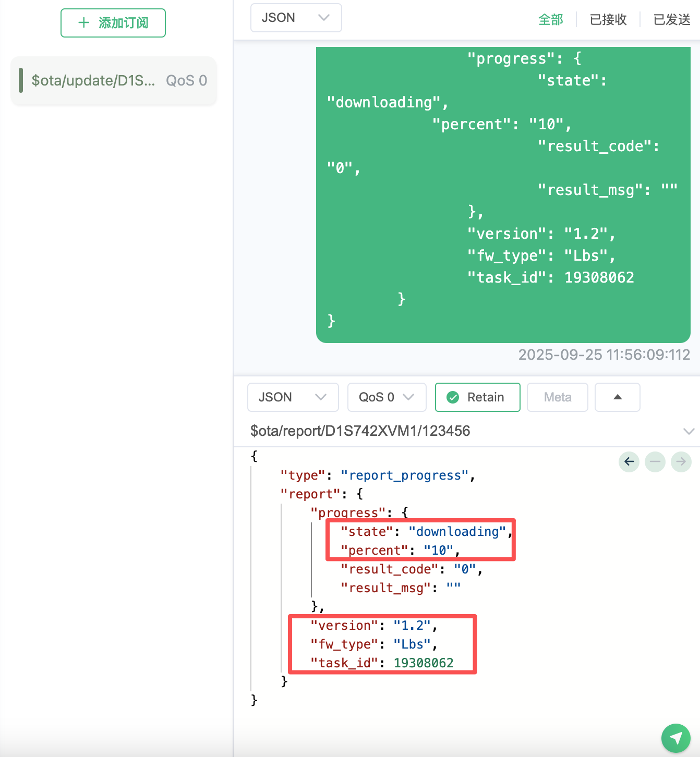Switch to the 全部 messages tab
Screen dimensions: 700x757
(550, 20)
